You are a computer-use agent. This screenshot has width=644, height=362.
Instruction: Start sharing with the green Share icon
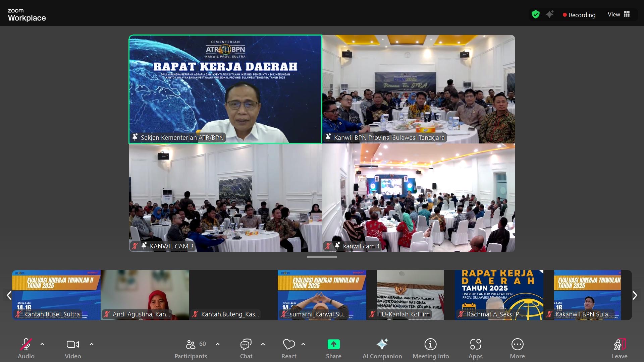pyautogui.click(x=333, y=344)
